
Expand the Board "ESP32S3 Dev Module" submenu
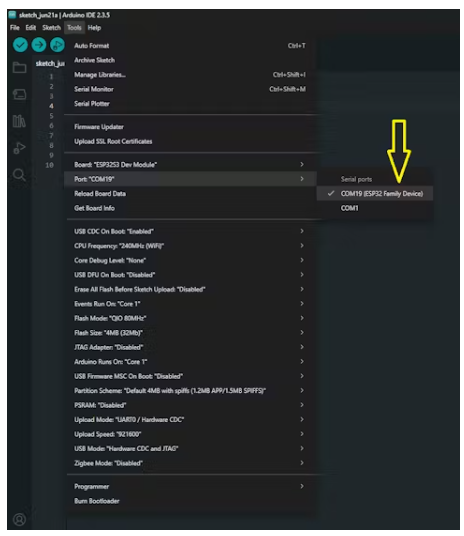190,164
